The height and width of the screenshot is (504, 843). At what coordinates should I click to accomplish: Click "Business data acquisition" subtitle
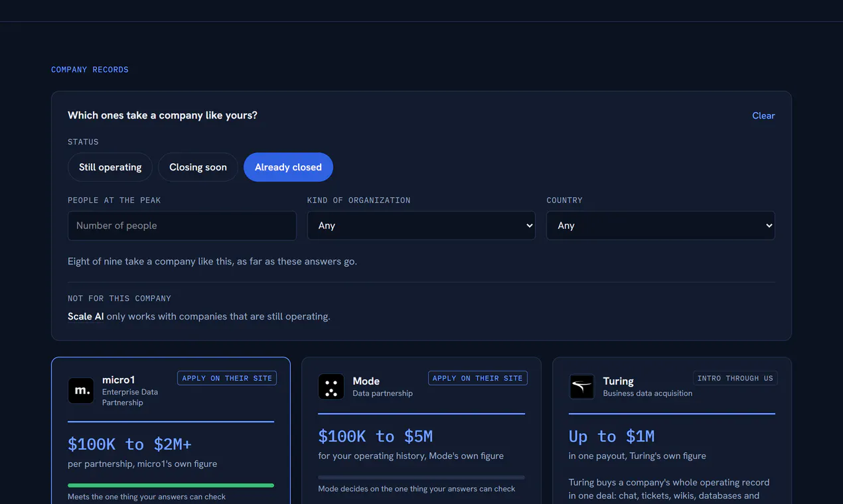648,393
